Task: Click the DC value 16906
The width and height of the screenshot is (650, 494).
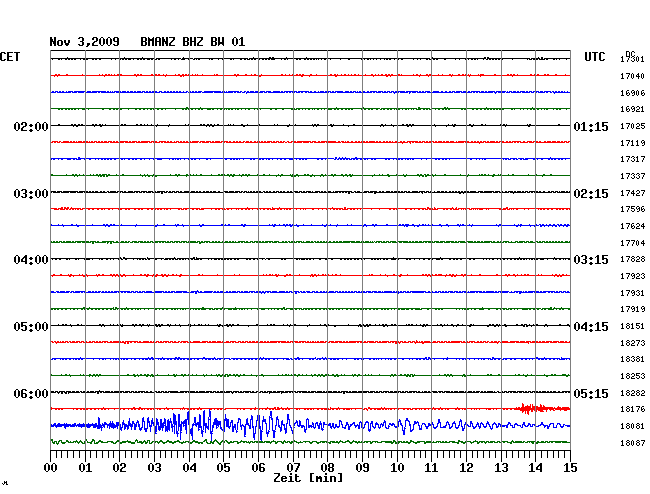Action: click(x=633, y=93)
